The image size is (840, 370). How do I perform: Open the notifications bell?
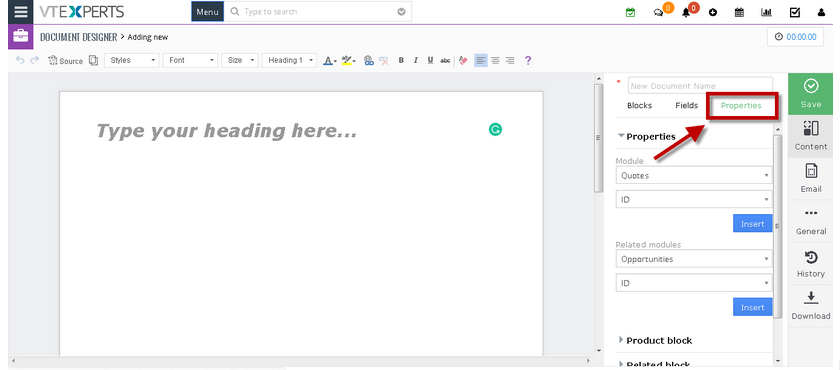click(686, 13)
